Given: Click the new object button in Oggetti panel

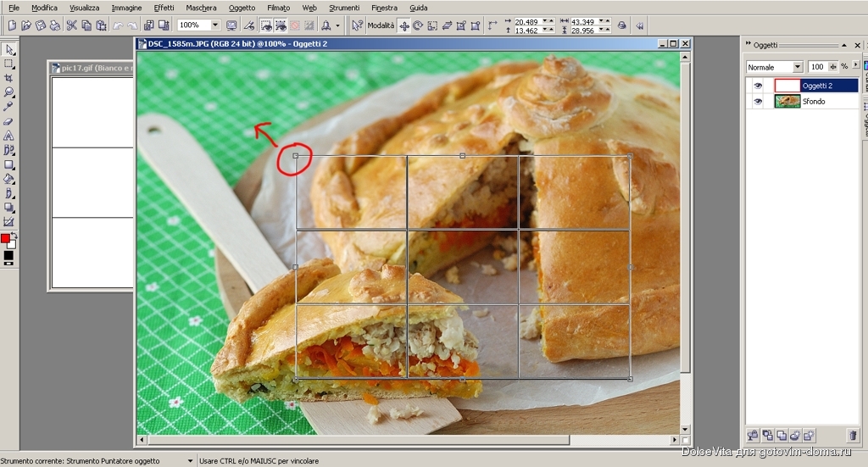Looking at the screenshot, I should click(x=809, y=436).
